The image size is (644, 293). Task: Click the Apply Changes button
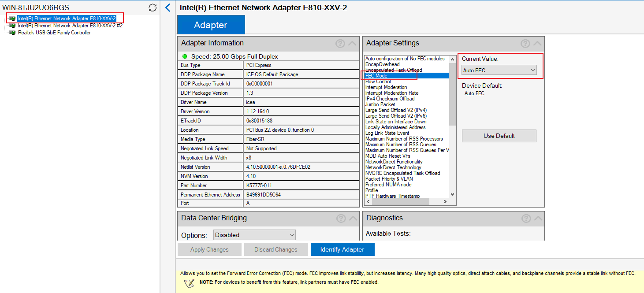click(209, 249)
